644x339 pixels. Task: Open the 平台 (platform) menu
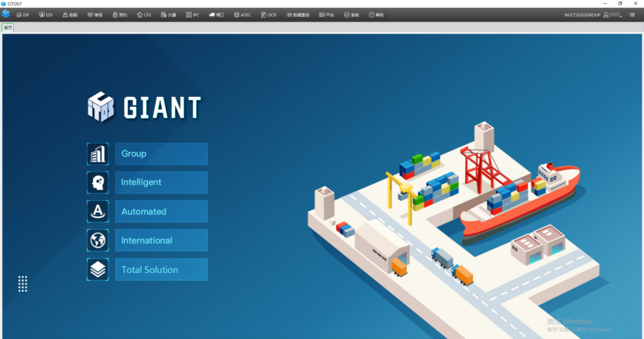[x=327, y=15]
